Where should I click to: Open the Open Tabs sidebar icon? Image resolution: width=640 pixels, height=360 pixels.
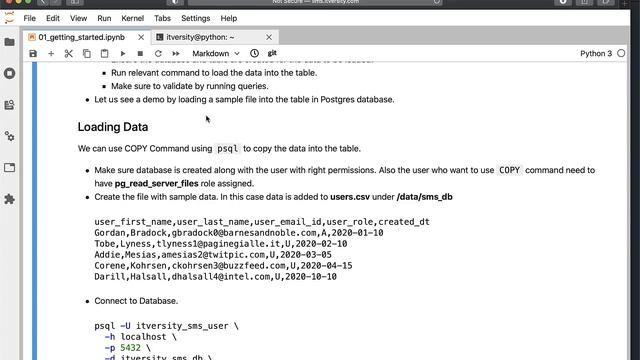(x=9, y=168)
